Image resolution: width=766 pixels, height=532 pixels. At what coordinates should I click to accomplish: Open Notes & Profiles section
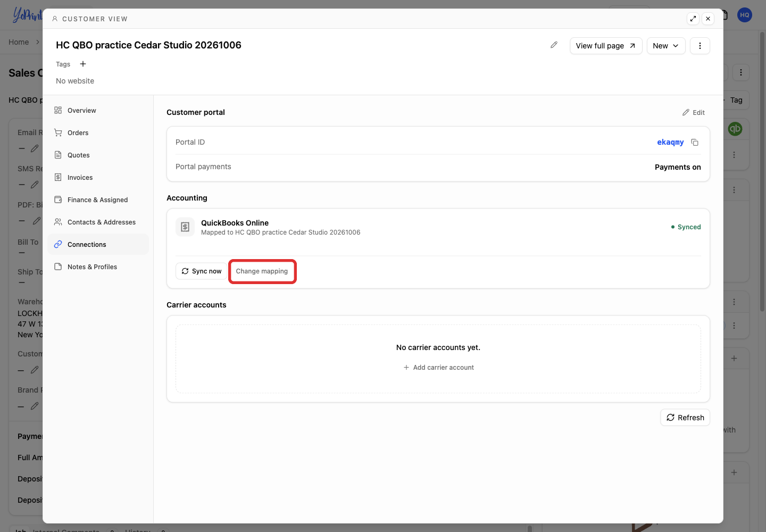tap(98, 267)
